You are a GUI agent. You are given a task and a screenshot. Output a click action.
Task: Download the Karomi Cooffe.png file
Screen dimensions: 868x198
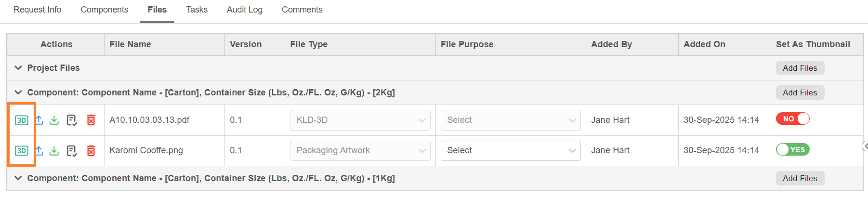(x=54, y=151)
